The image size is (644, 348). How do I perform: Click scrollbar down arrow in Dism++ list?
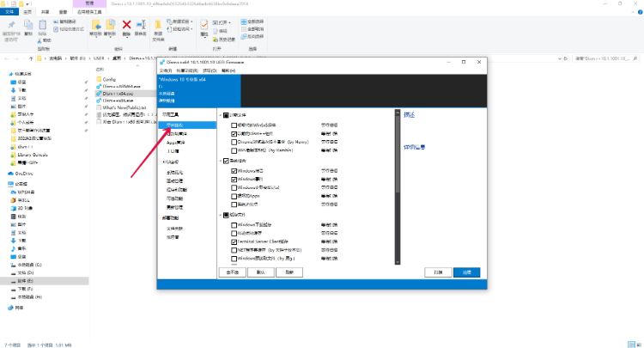point(398,262)
